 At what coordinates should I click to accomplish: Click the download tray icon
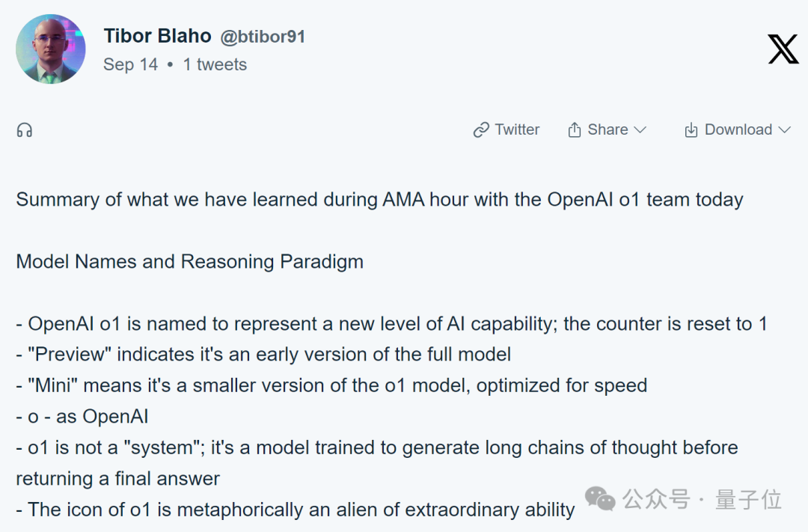[x=691, y=130]
